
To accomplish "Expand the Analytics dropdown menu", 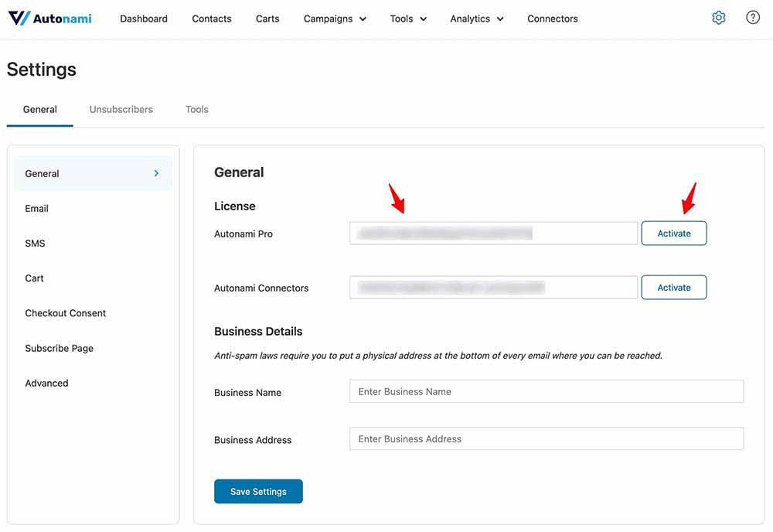I will pos(477,19).
